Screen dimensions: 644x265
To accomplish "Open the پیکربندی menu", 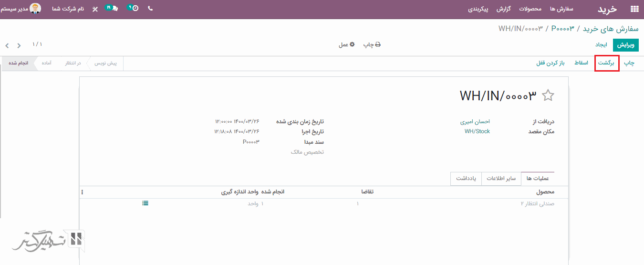I will coord(478,9).
